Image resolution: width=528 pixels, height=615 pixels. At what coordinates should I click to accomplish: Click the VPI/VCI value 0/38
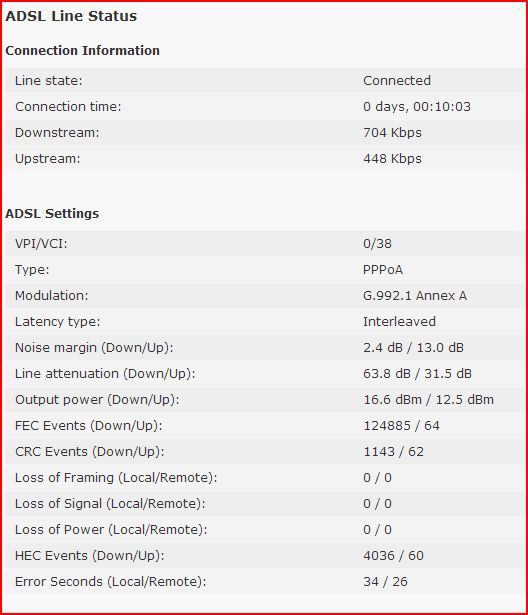tap(377, 244)
